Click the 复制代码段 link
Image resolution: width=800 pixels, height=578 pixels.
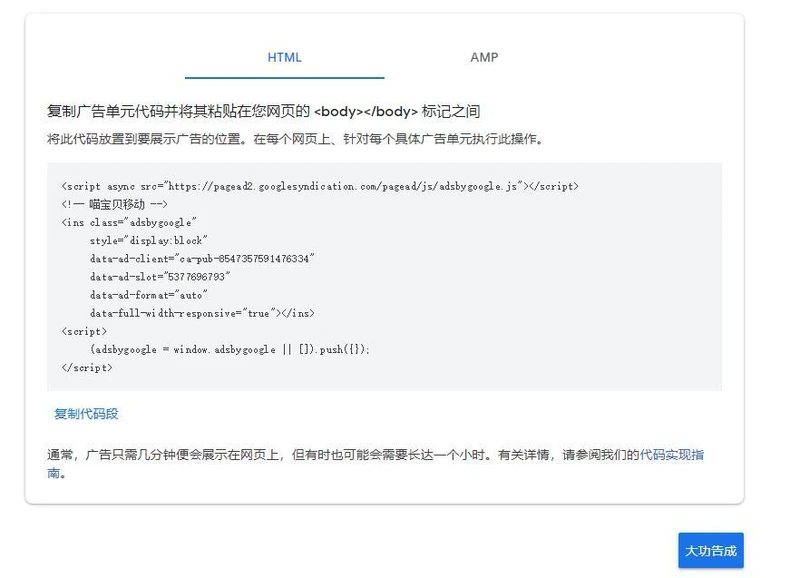[x=86, y=414]
